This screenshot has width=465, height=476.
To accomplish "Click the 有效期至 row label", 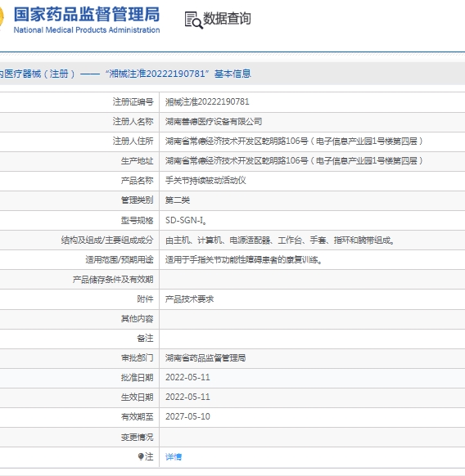I will (137, 417).
